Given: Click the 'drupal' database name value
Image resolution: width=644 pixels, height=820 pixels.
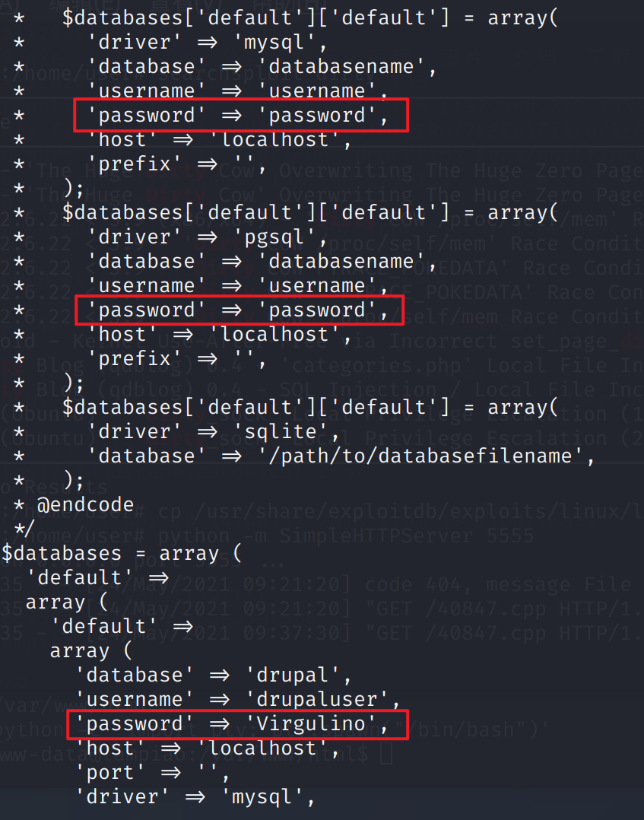Looking at the screenshot, I should 293,675.
